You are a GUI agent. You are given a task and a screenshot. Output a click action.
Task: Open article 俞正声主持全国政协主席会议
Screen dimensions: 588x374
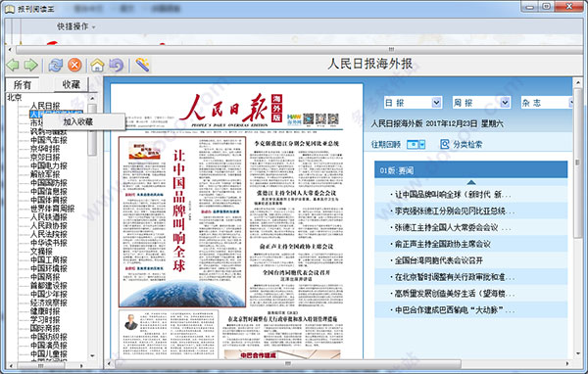443,244
